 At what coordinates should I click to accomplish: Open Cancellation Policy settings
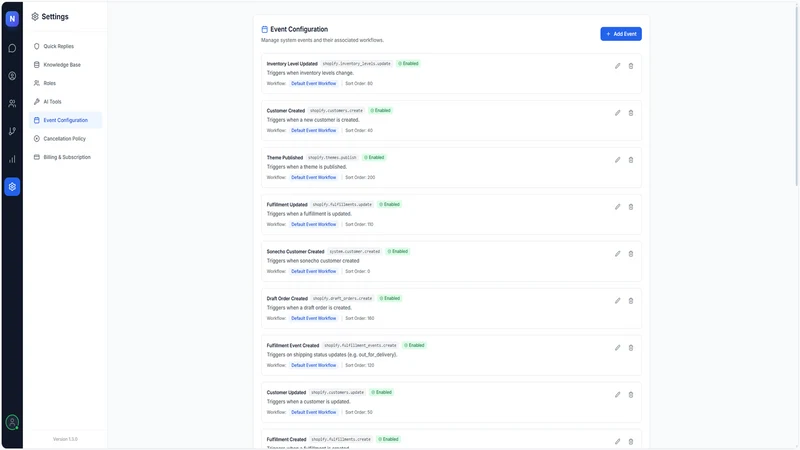click(x=65, y=139)
